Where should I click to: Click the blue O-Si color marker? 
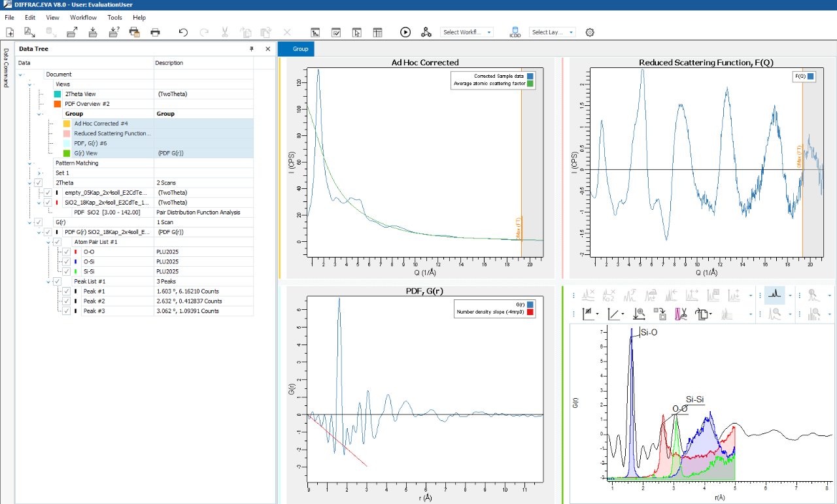tap(76, 261)
